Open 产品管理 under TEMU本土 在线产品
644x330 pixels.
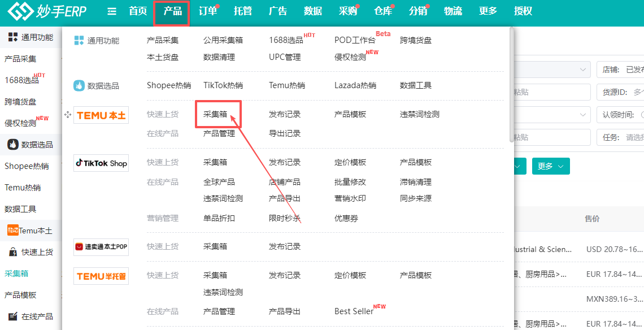point(219,133)
